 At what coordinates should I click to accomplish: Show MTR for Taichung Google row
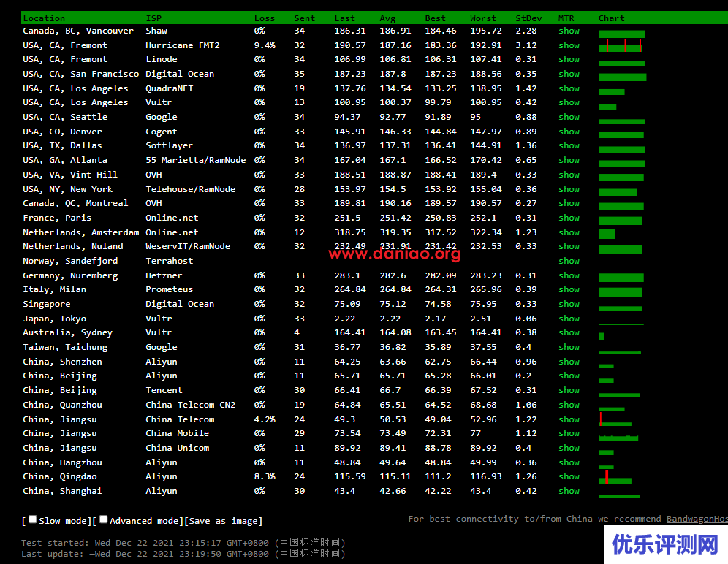(x=569, y=347)
